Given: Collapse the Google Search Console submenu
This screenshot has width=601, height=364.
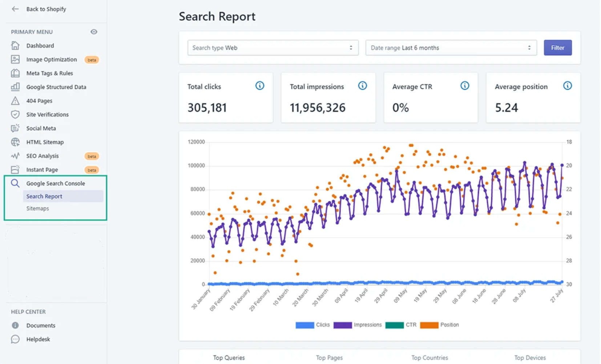Looking at the screenshot, I should (x=55, y=183).
